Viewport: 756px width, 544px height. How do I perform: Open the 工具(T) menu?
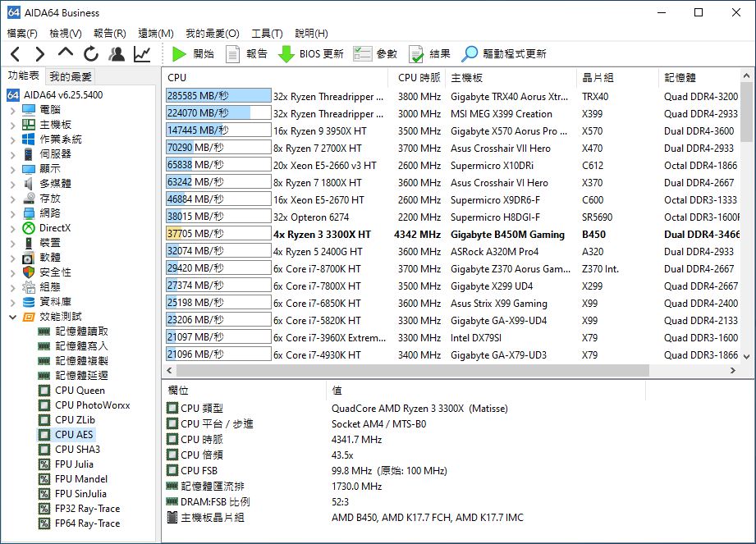pyautogui.click(x=267, y=34)
